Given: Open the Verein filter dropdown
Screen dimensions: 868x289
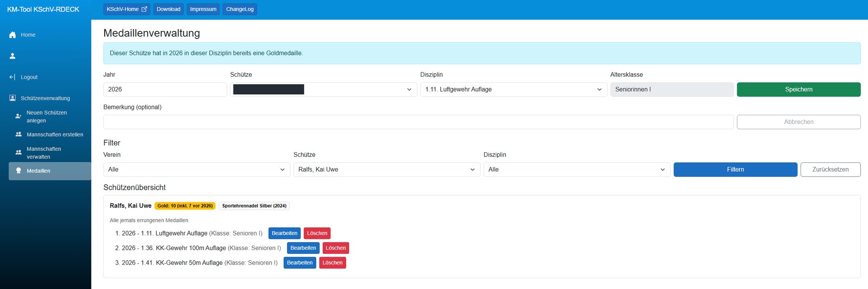Looking at the screenshot, I should point(197,170).
